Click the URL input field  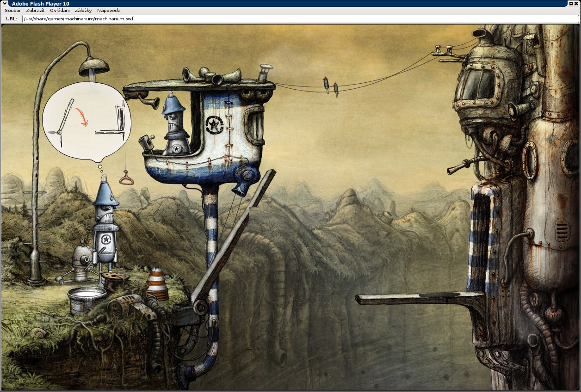point(300,19)
